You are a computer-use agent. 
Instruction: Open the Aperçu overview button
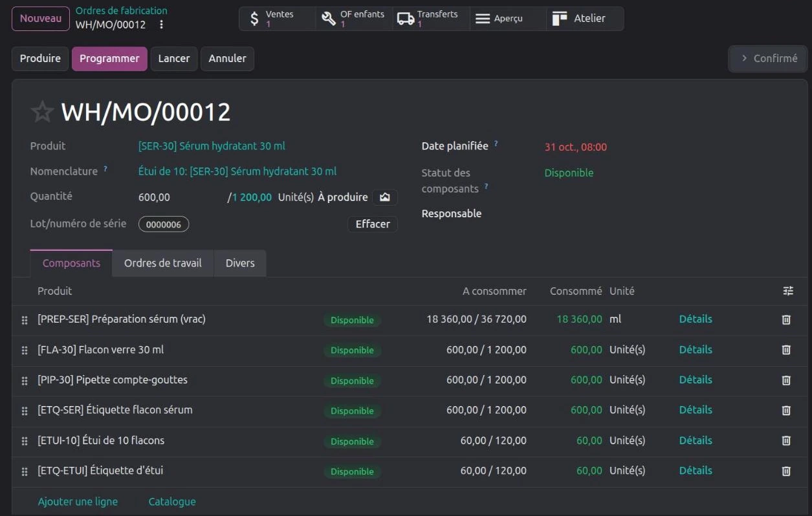[508, 19]
